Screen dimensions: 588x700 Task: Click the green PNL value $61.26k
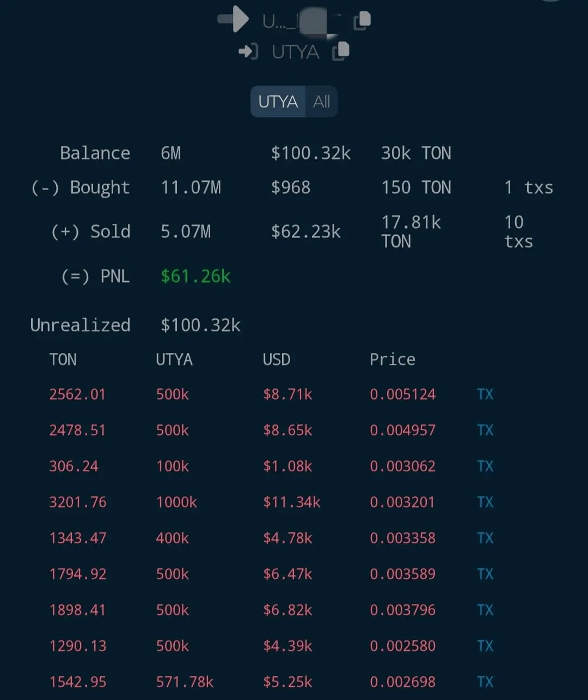(196, 276)
